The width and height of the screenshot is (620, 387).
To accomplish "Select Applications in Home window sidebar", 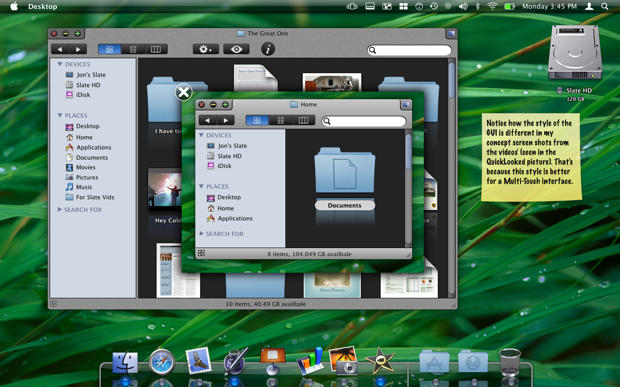I will tap(230, 218).
